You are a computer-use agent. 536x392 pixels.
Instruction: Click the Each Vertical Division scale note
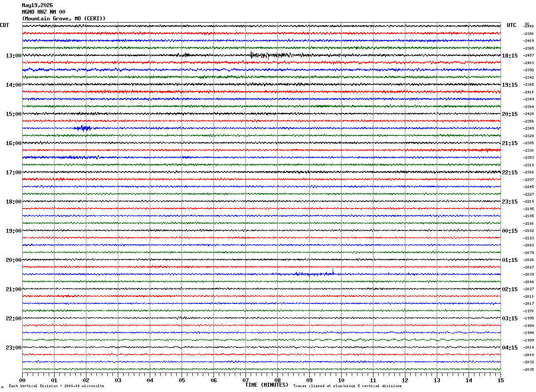[56, 386]
